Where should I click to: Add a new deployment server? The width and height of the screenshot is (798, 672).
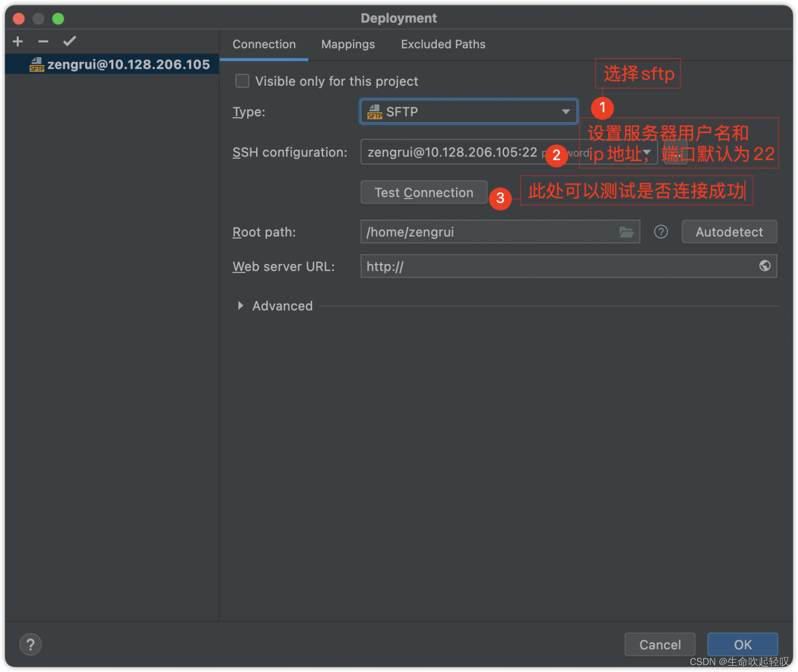coord(18,42)
